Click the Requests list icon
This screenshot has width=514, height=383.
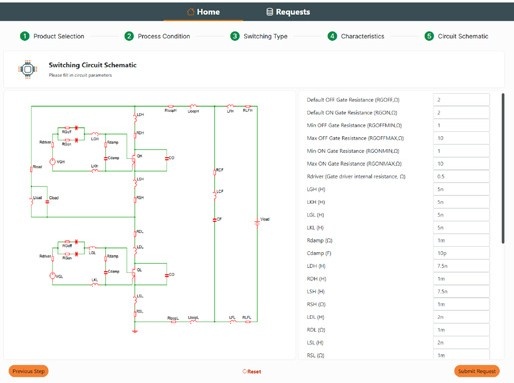pyautogui.click(x=269, y=12)
